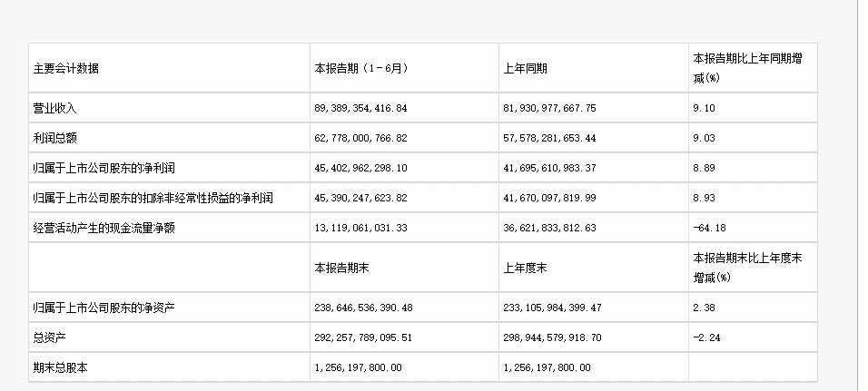
Task: Click 归属于上市公司股东的净资产 row label
Action: pyautogui.click(x=104, y=308)
